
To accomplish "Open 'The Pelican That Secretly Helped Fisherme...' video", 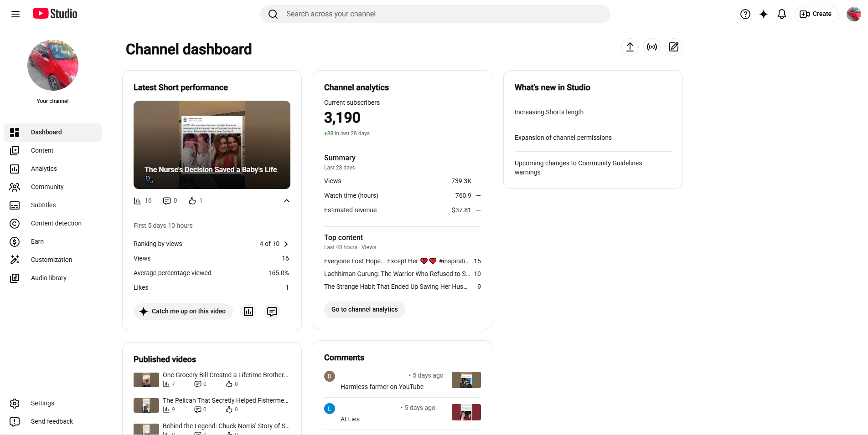I will click(x=226, y=400).
